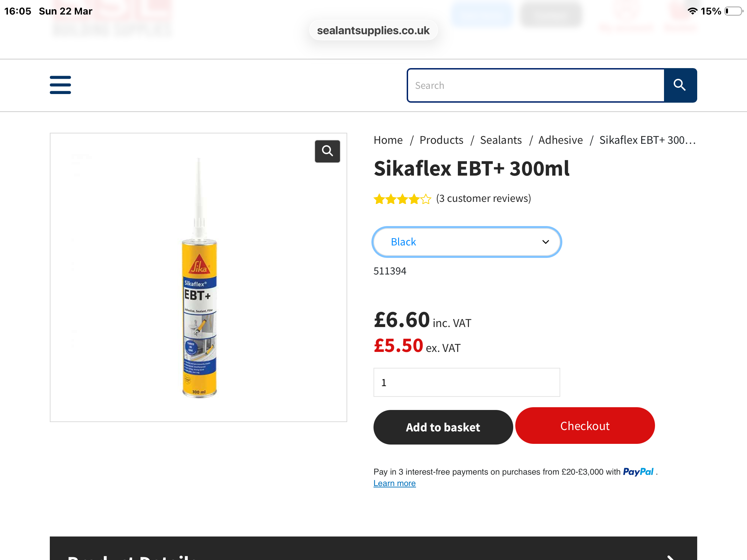Focus the Search text field
747x560 pixels.
(x=536, y=85)
